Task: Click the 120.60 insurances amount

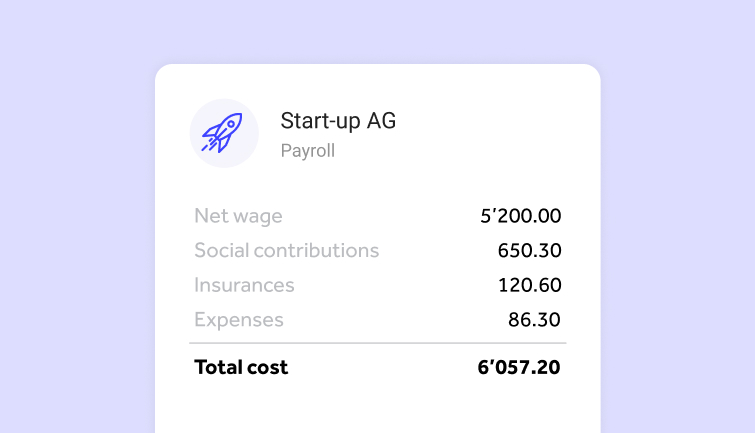Action: (529, 285)
